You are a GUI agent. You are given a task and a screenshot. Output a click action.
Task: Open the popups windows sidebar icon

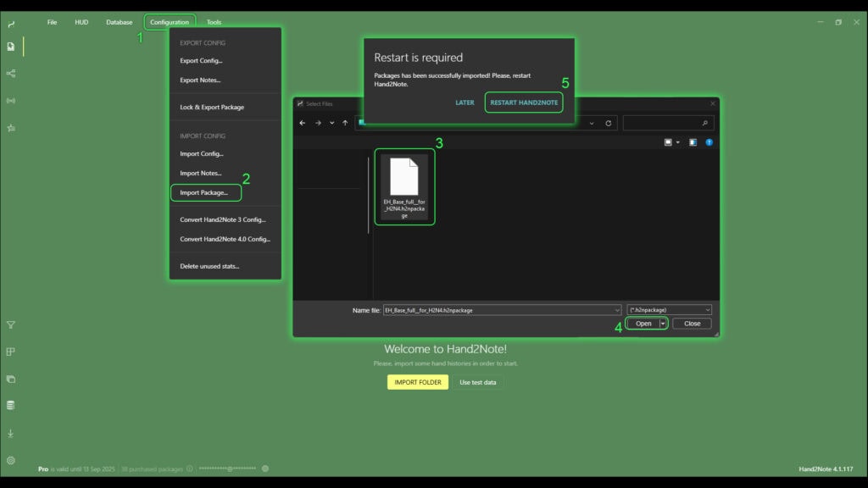click(x=11, y=379)
